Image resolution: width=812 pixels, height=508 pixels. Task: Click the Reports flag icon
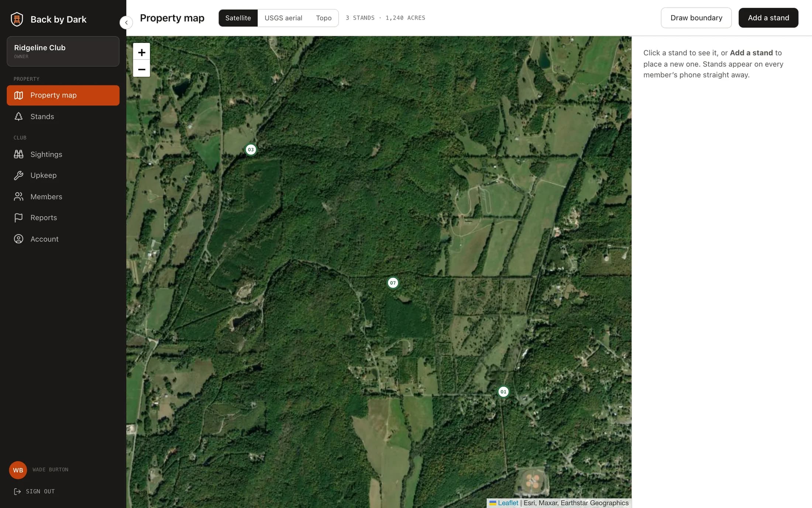coord(18,218)
